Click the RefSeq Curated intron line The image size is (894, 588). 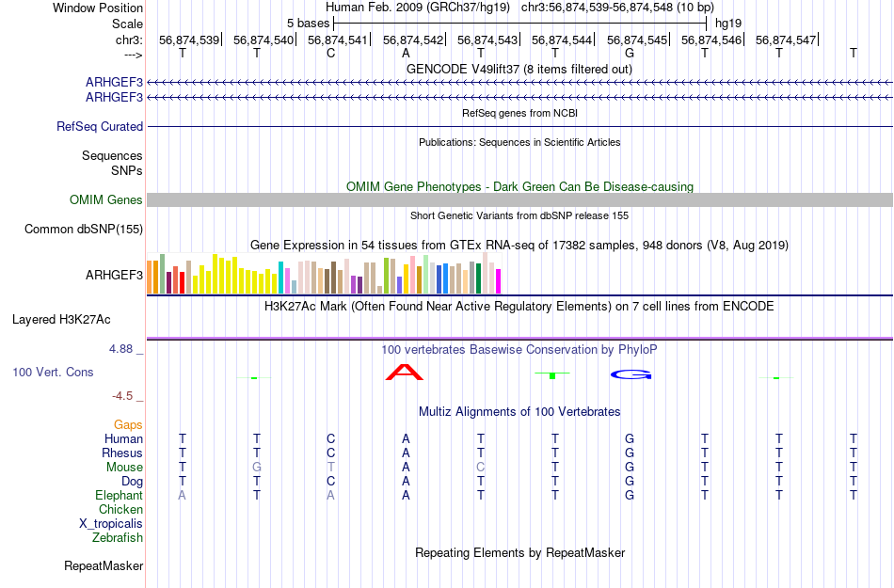tap(519, 126)
